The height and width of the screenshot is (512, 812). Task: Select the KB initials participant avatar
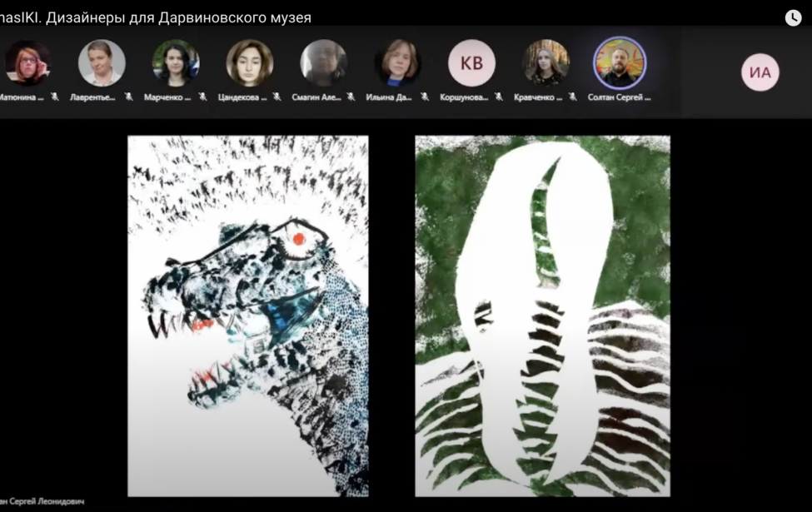tap(471, 63)
